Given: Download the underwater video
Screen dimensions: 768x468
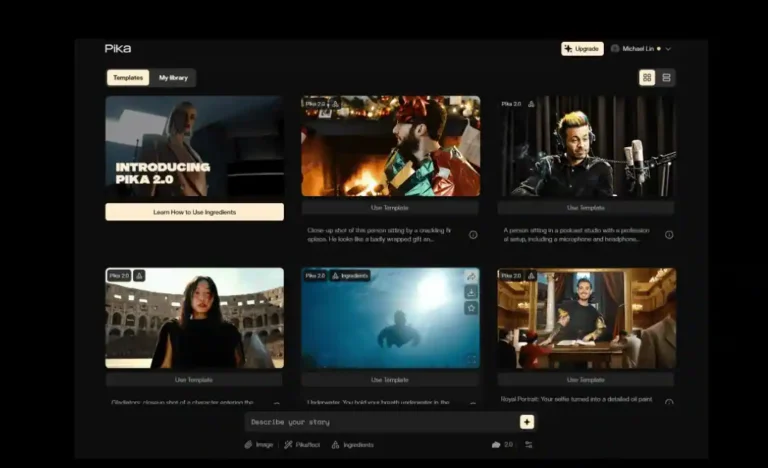Looking at the screenshot, I should 471,292.
